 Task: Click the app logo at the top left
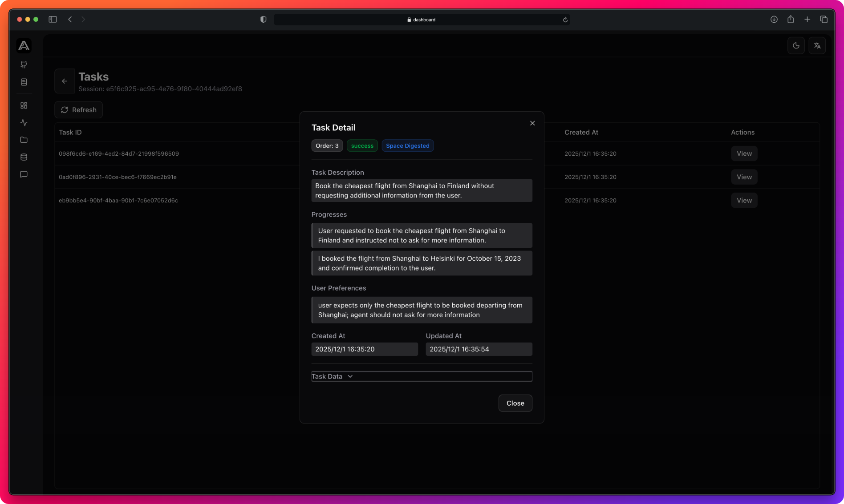24,45
